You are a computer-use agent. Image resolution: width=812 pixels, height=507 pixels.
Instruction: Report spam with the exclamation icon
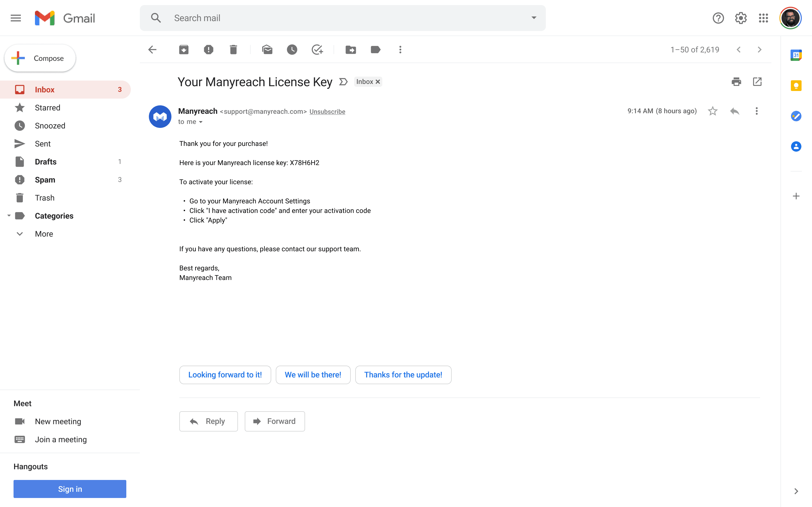point(208,50)
